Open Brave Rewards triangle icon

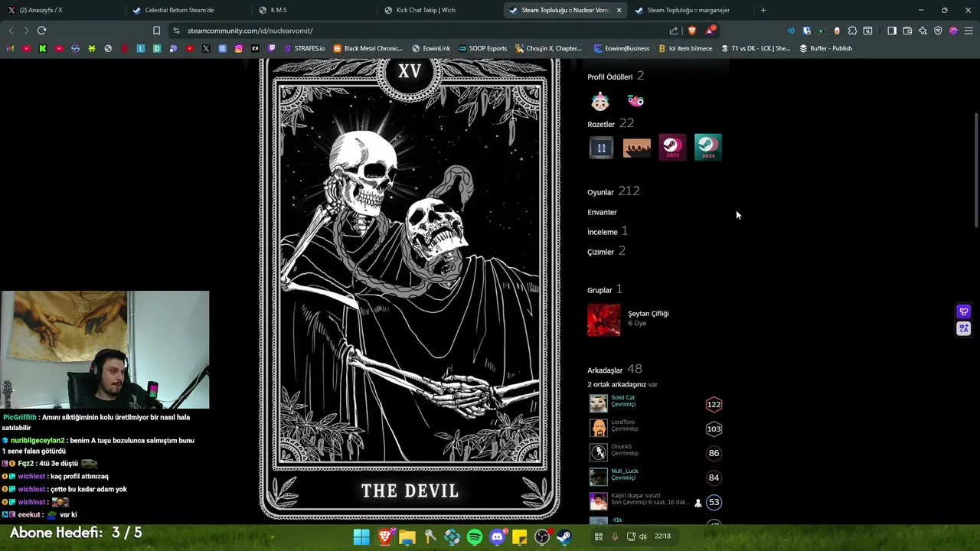pyautogui.click(x=711, y=31)
